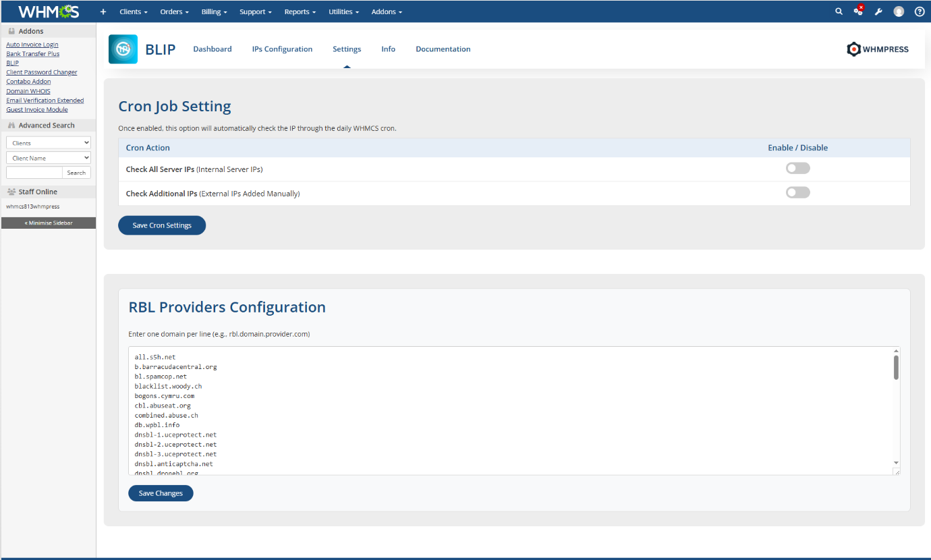Screen dimensions: 931x560
Task: Switch to IPs Configuration tab
Action: tap(282, 49)
